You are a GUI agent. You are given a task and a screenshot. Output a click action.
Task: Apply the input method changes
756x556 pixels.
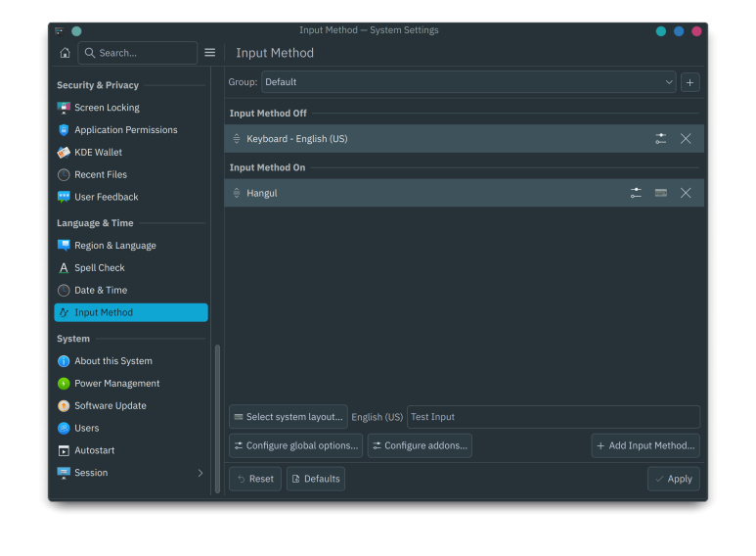[673, 479]
